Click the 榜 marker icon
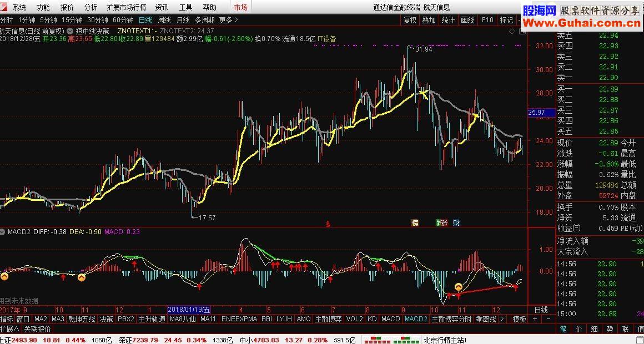The height and width of the screenshot is (344, 644). (415, 223)
